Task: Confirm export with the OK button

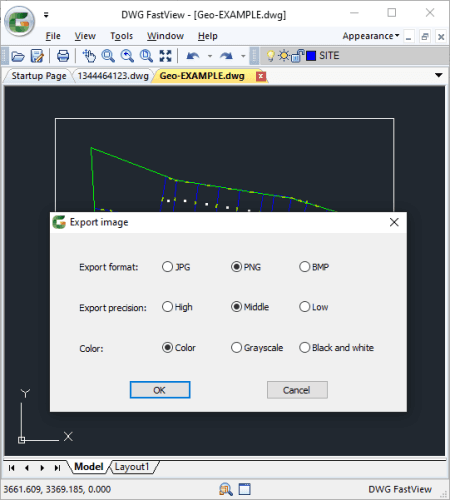Action: (160, 390)
